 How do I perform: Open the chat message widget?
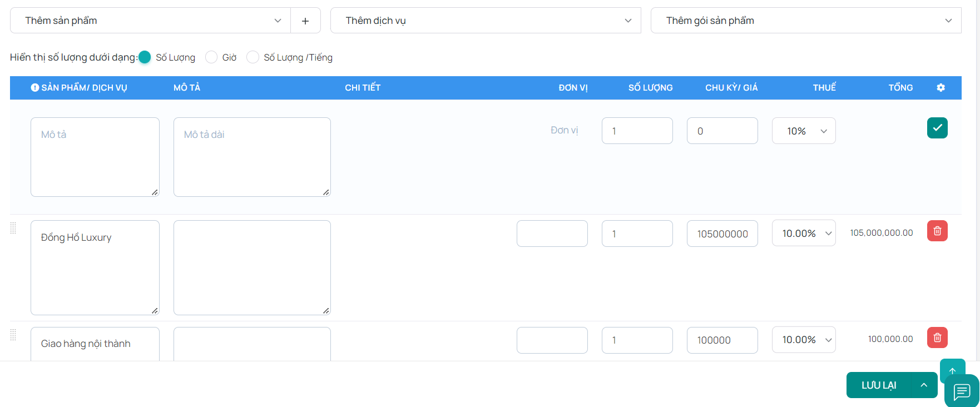coord(962,391)
